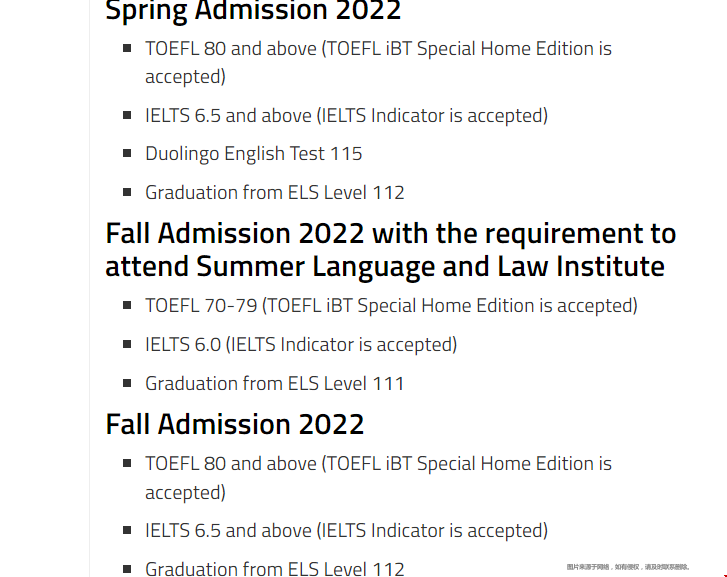Click the bullet marker next to TOEFL 70-79
The image size is (727, 577).
127,305
